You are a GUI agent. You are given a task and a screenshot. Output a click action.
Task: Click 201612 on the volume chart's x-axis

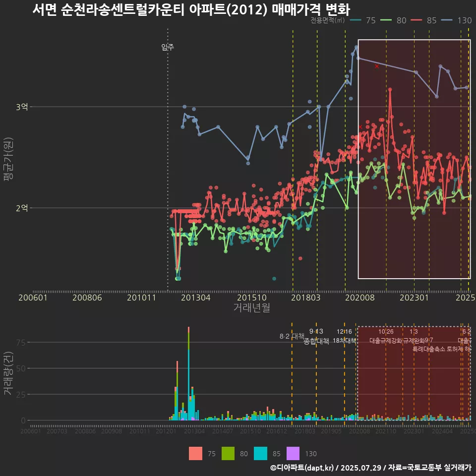pyautogui.click(x=277, y=431)
